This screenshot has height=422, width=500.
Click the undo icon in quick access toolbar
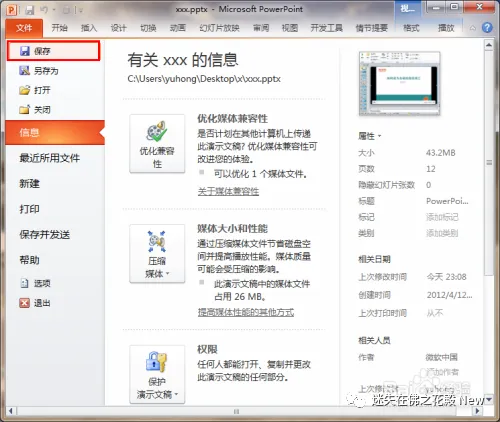[44, 10]
